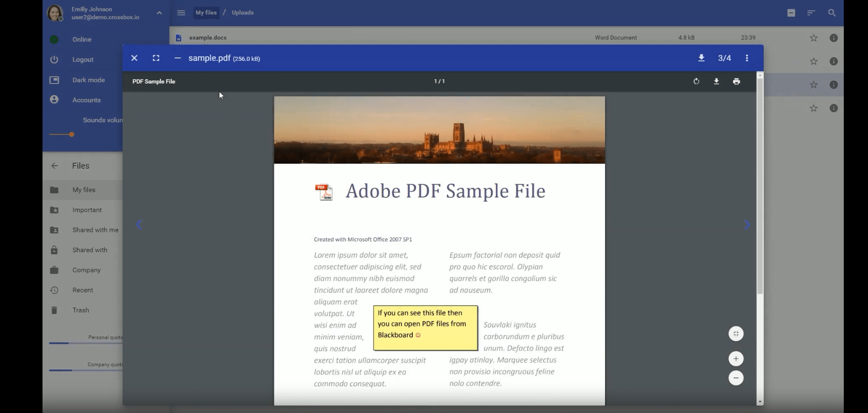The height and width of the screenshot is (413, 868).
Task: Click scrollbar down arrow in viewer
Action: click(x=760, y=402)
